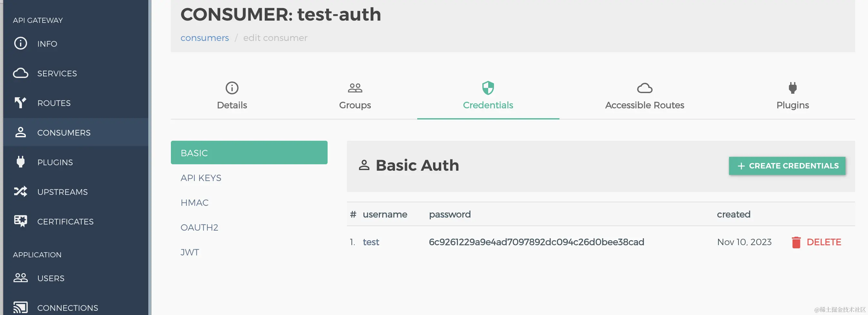
Task: Click the Routes fork icon
Action: pos(21,103)
